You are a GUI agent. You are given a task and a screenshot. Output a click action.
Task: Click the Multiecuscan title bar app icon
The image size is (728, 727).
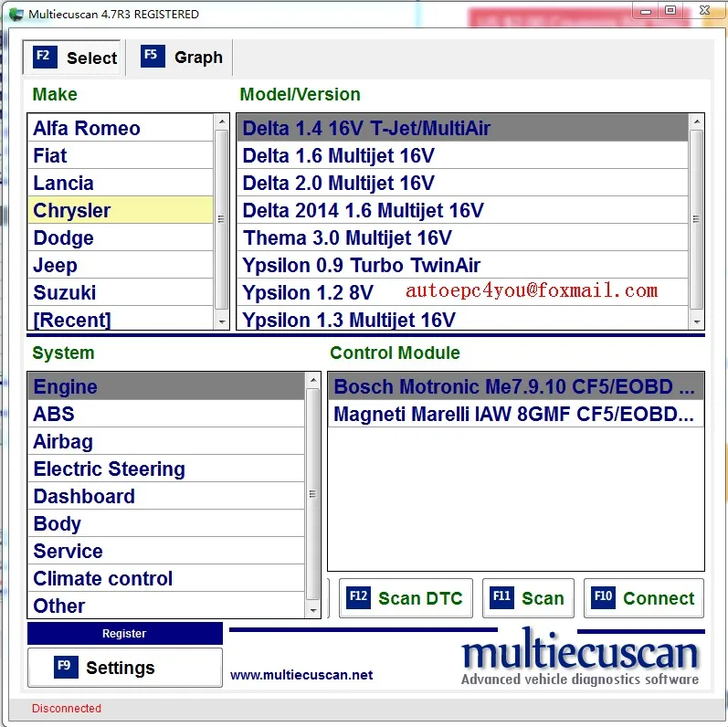16,15
